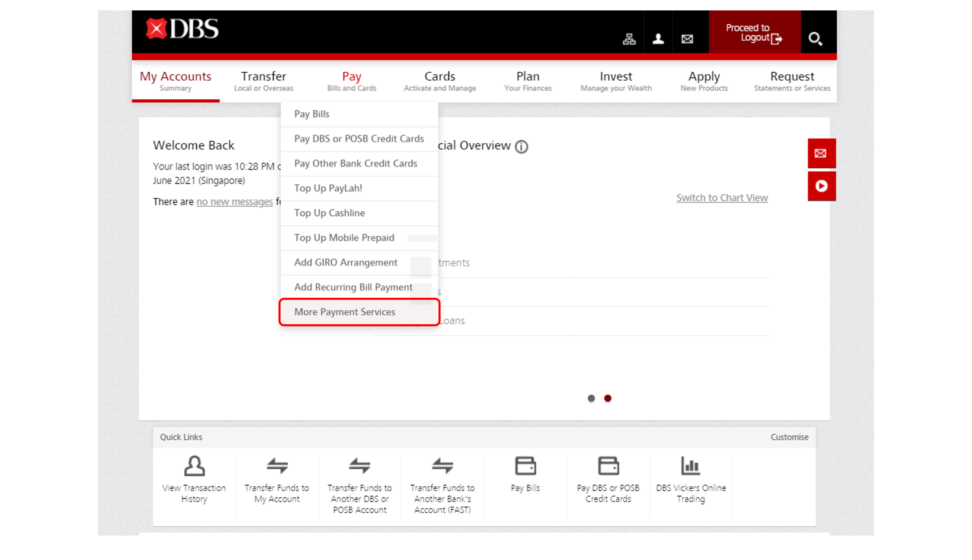Click Financial Overview info icon
Image resolution: width=972 pixels, height=560 pixels.
(521, 147)
